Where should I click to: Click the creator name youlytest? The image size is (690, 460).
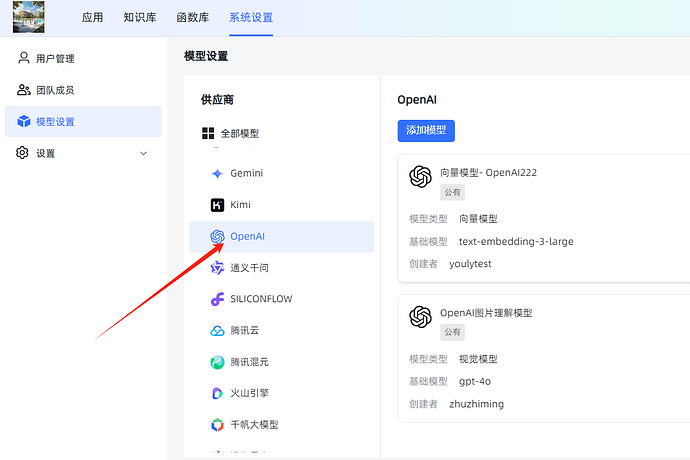470,264
